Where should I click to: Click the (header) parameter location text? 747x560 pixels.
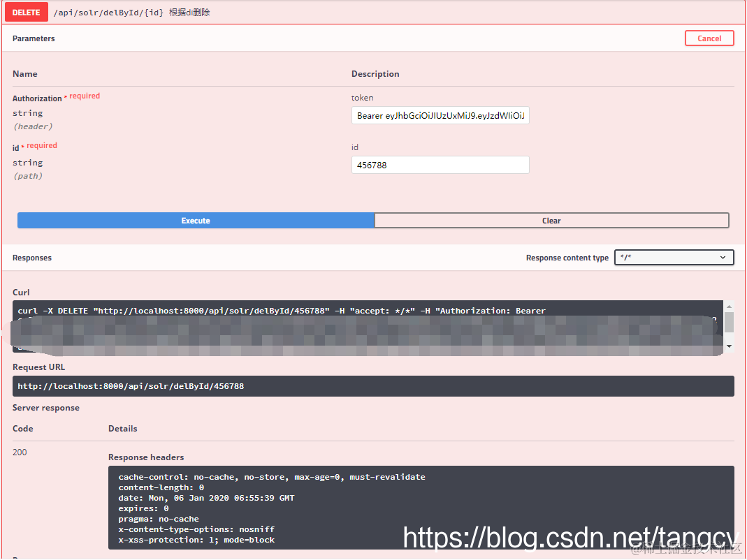33,126
